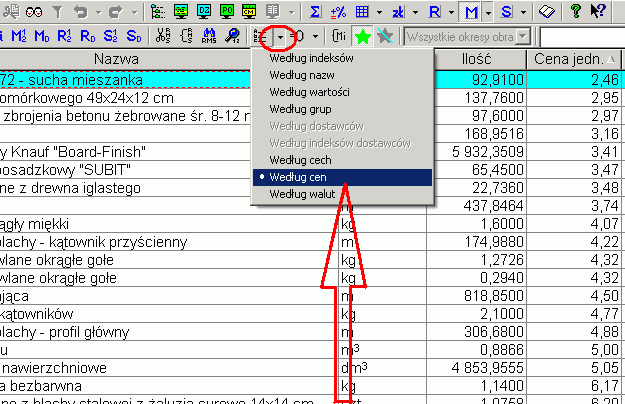Screen dimensions: 625x404
Task: Expand the 'Wszystkie okresy obra' combo box
Action: tap(522, 37)
